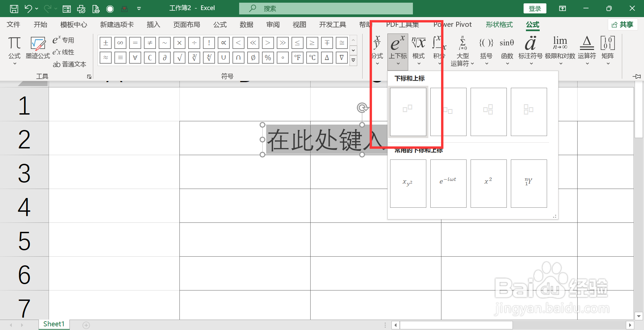Open the 函数 (Function) tool
Screen dimensions: 644x330
point(507,50)
